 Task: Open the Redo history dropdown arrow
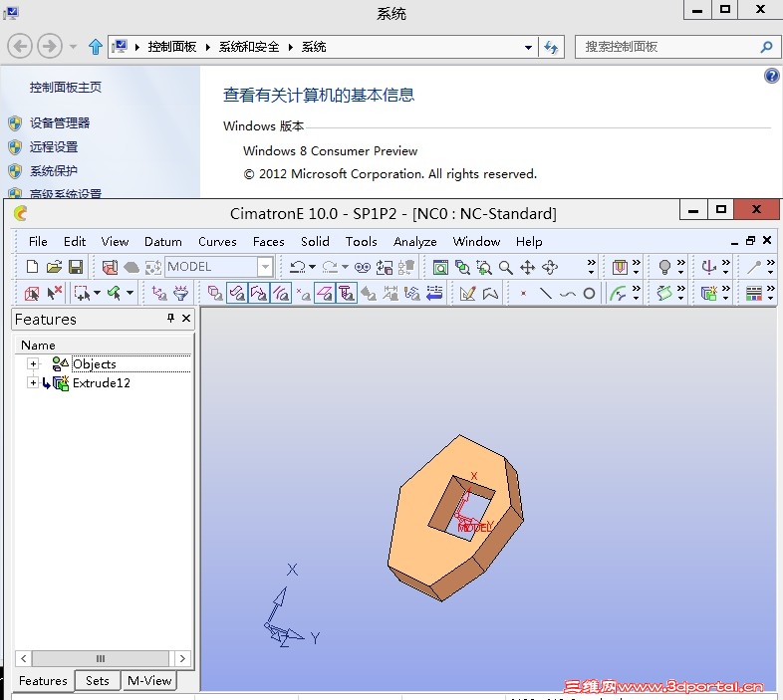coord(345,267)
